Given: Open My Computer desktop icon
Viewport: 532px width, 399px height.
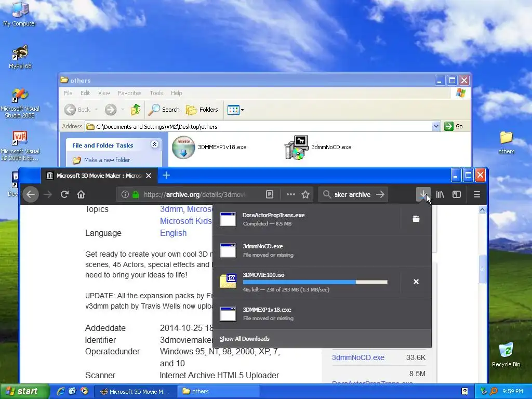Looking at the screenshot, I should 20,14.
